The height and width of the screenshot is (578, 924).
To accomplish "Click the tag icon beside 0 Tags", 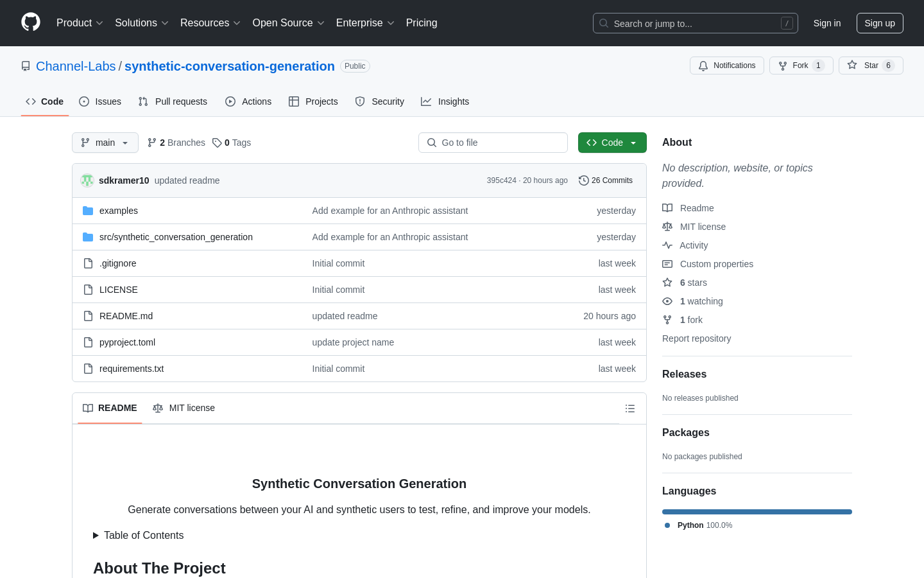I will point(217,143).
